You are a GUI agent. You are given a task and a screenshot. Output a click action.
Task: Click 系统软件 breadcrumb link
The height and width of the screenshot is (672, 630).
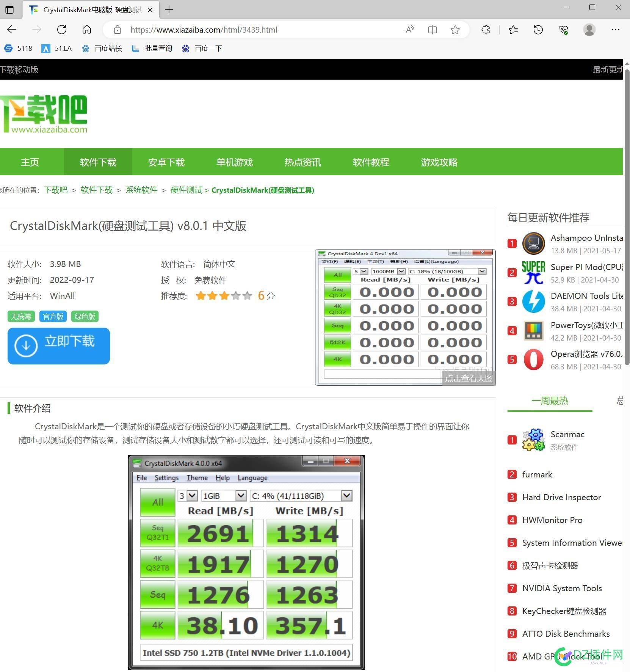pyautogui.click(x=141, y=190)
